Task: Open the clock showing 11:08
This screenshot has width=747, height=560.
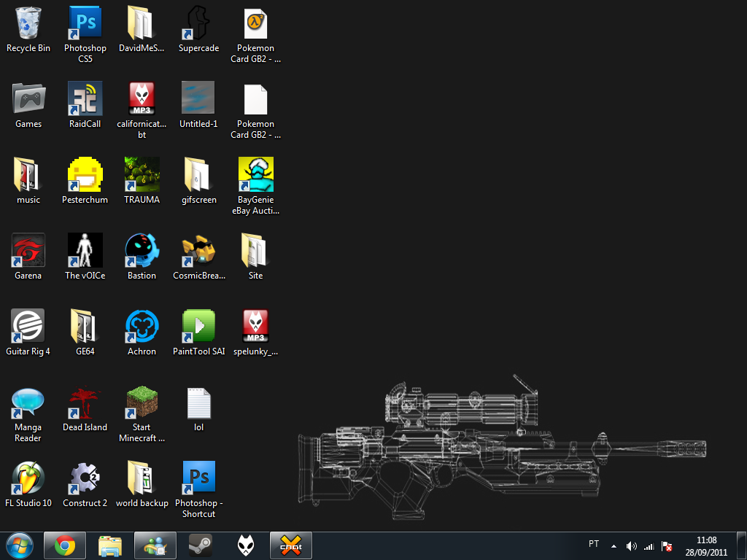Action: (706, 546)
